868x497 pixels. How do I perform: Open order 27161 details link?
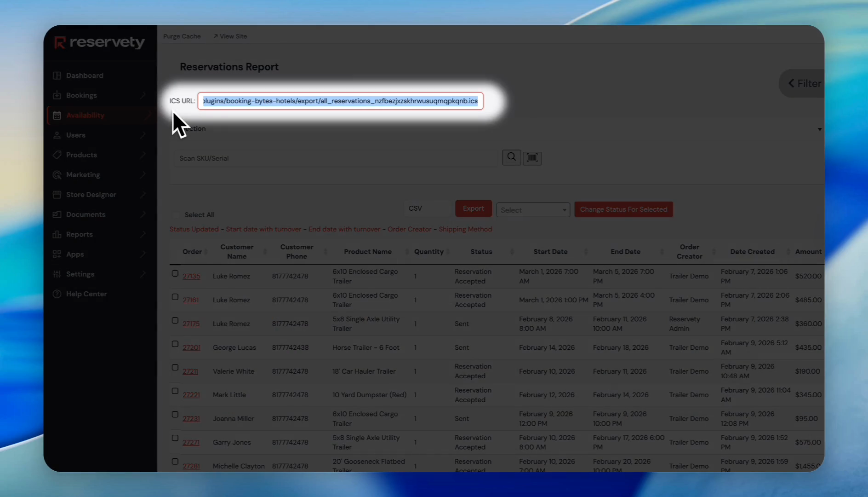click(x=191, y=300)
